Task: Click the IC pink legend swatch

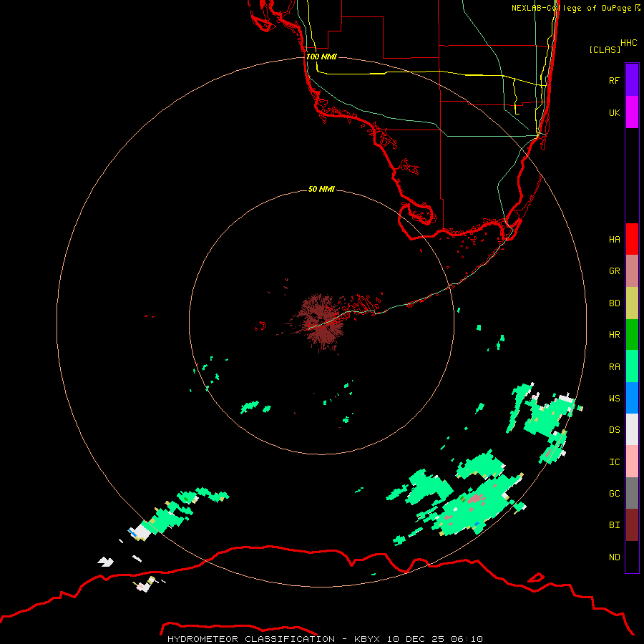Action: tap(632, 462)
